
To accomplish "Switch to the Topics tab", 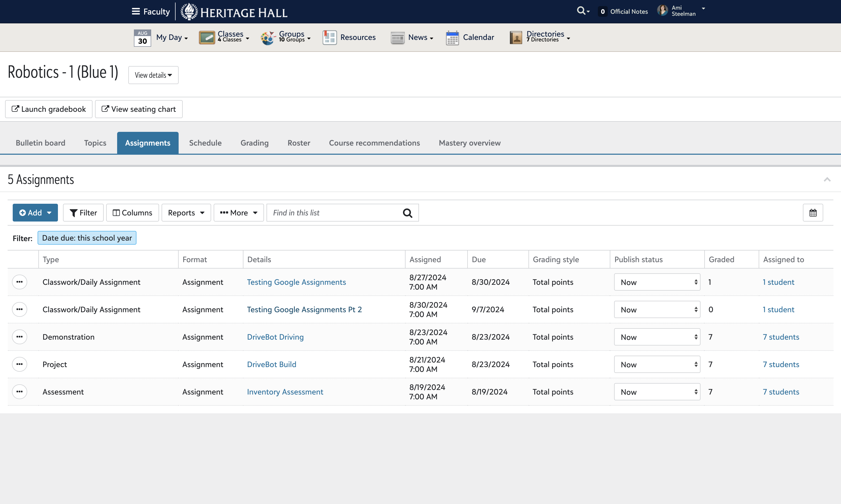I will pyautogui.click(x=95, y=143).
